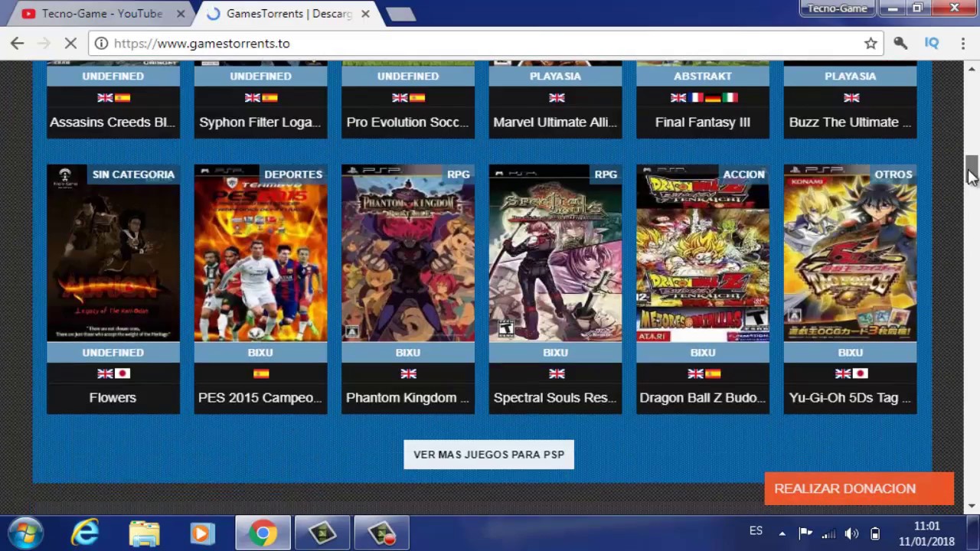Stop loading the page with X button
The width and height of the screenshot is (980, 551).
[x=70, y=44]
